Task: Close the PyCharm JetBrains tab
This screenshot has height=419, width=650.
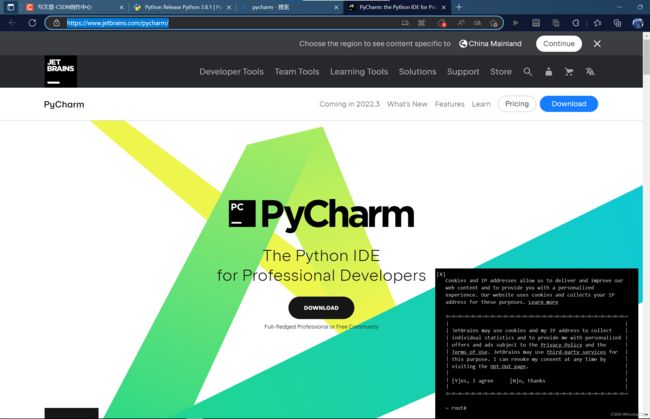Action: click(444, 7)
